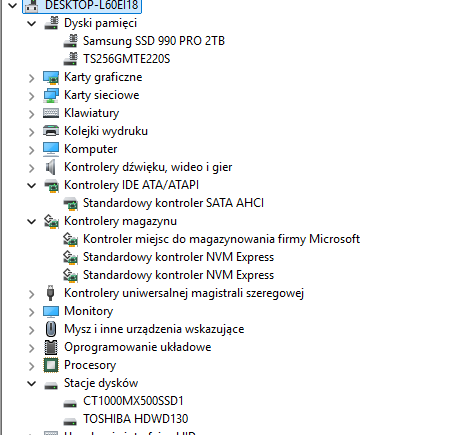Select the Karty sieciowe label

(102, 95)
